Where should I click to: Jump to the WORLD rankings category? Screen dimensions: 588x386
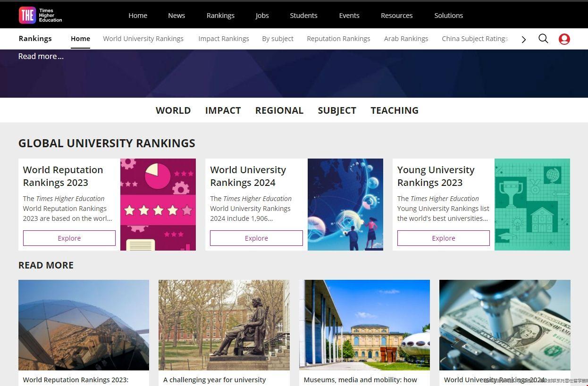(x=173, y=110)
